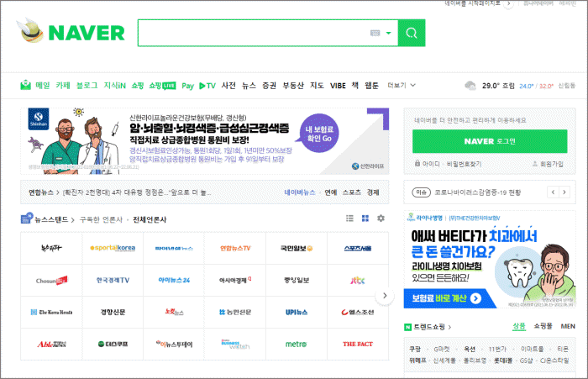Open 쇼핑 menu item
This screenshot has height=379, width=588.
pyautogui.click(x=138, y=85)
